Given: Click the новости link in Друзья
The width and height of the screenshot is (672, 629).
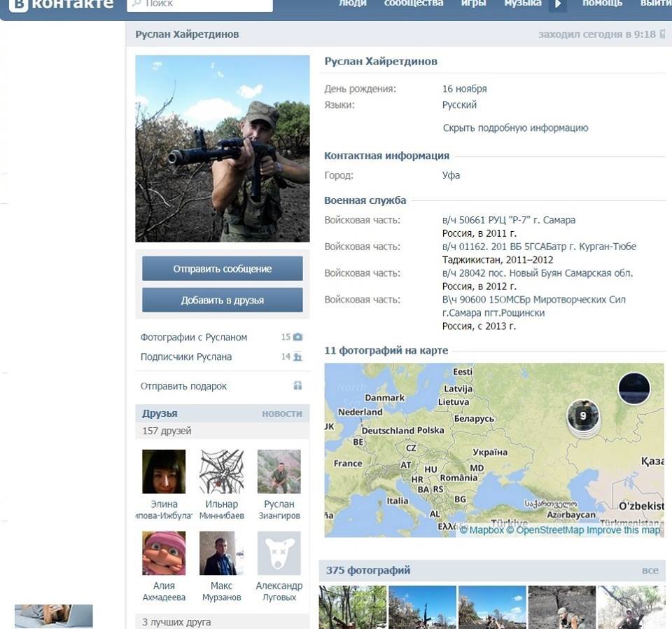Looking at the screenshot, I should [x=281, y=413].
